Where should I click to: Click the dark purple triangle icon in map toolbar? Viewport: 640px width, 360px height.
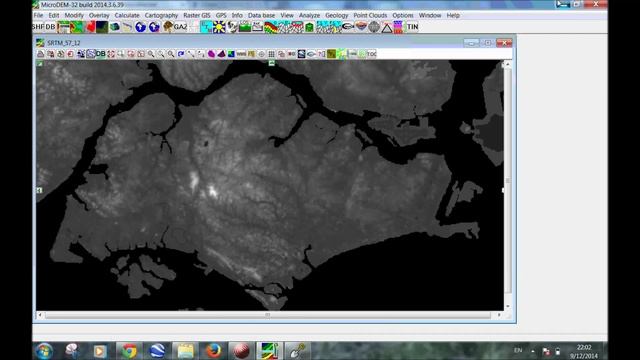[221, 54]
